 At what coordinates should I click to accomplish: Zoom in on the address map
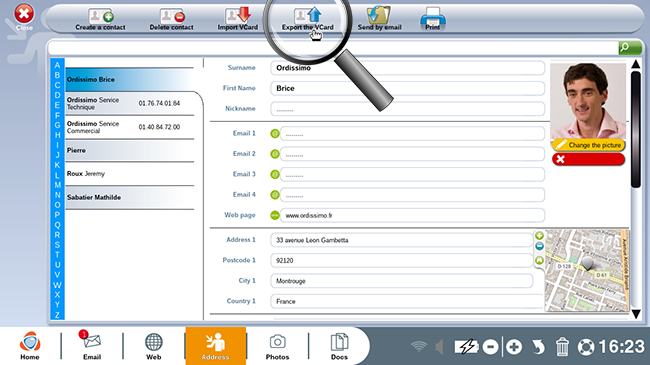(539, 236)
